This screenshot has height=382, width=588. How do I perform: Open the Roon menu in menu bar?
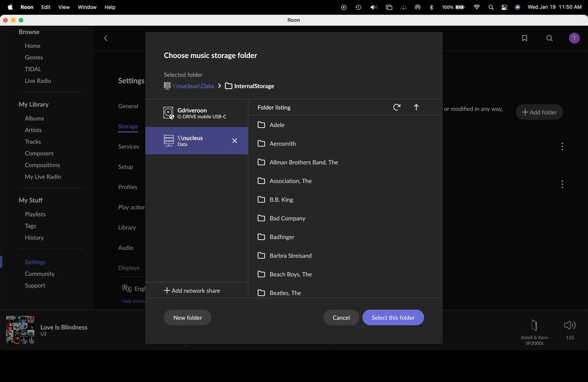27,7
